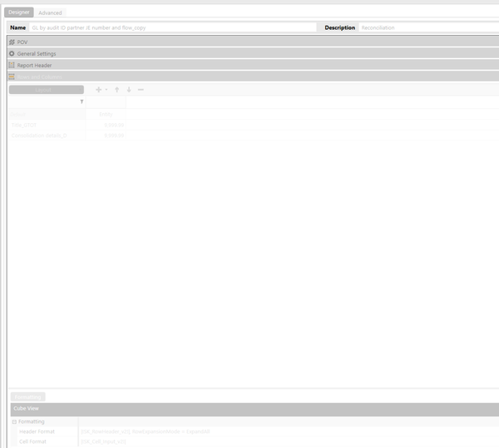The height and width of the screenshot is (448, 499).
Task: Remove item with the minus icon
Action: click(x=141, y=90)
